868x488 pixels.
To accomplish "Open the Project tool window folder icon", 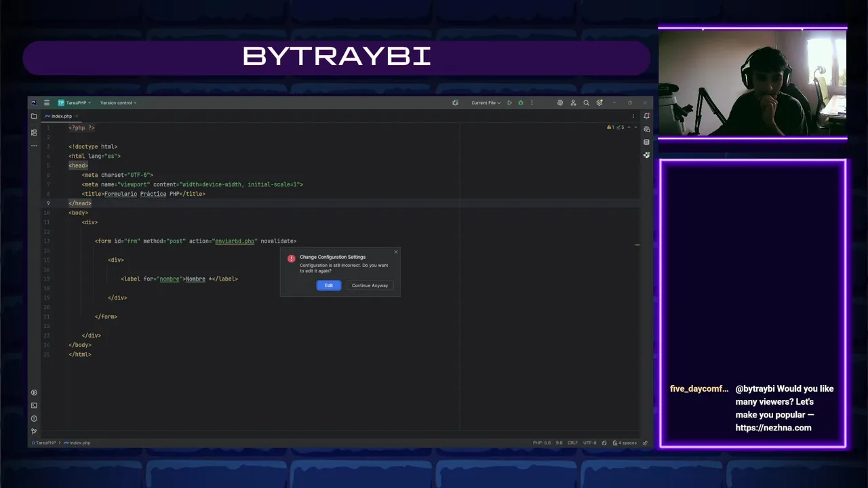I will (34, 116).
